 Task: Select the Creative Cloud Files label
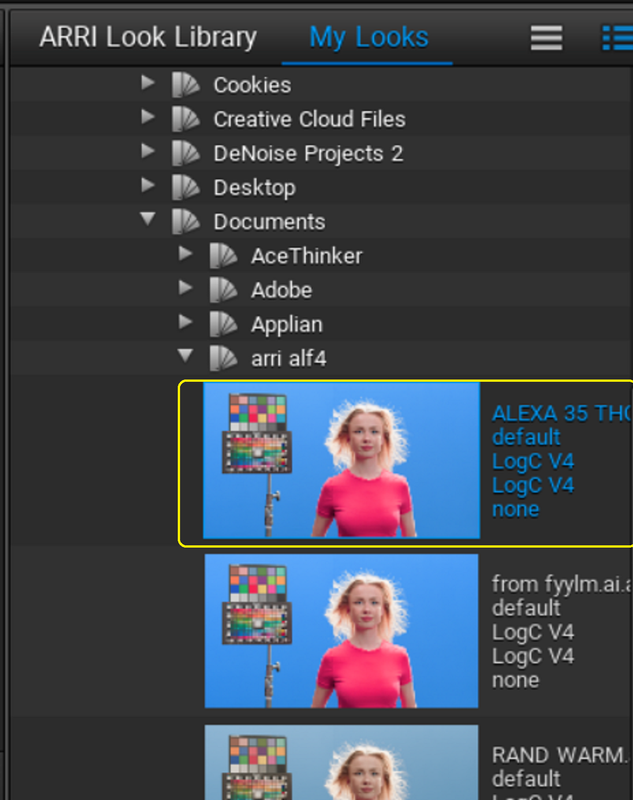click(x=310, y=119)
